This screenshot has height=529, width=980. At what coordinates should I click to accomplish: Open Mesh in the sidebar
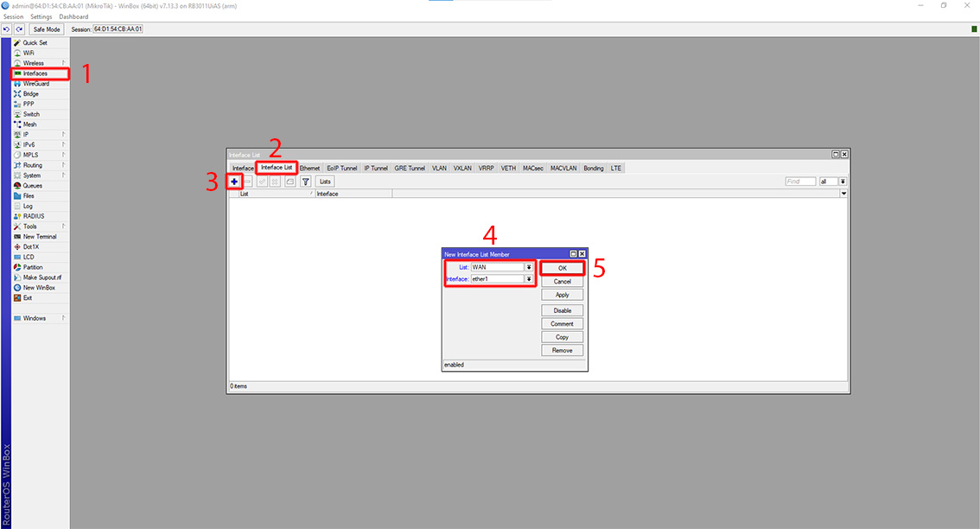[x=41, y=124]
